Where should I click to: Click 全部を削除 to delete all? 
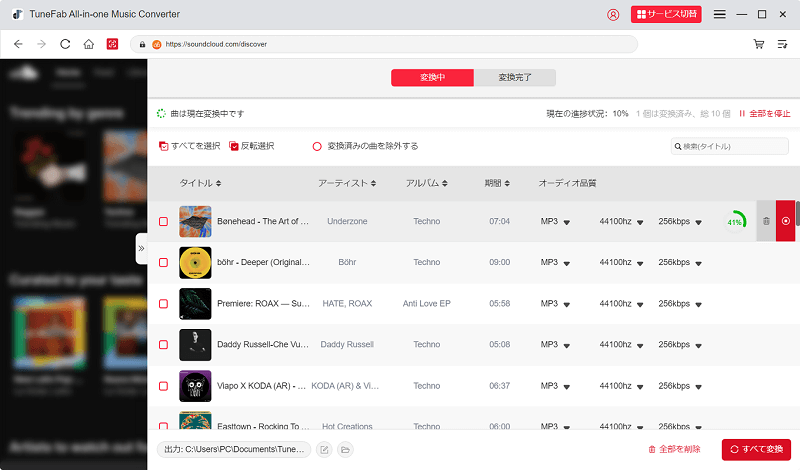coord(674,450)
